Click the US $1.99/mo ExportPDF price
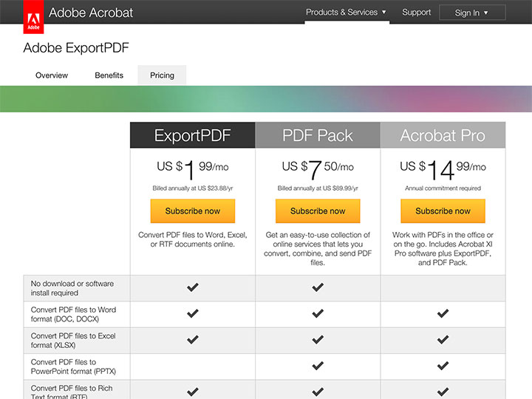 193,170
